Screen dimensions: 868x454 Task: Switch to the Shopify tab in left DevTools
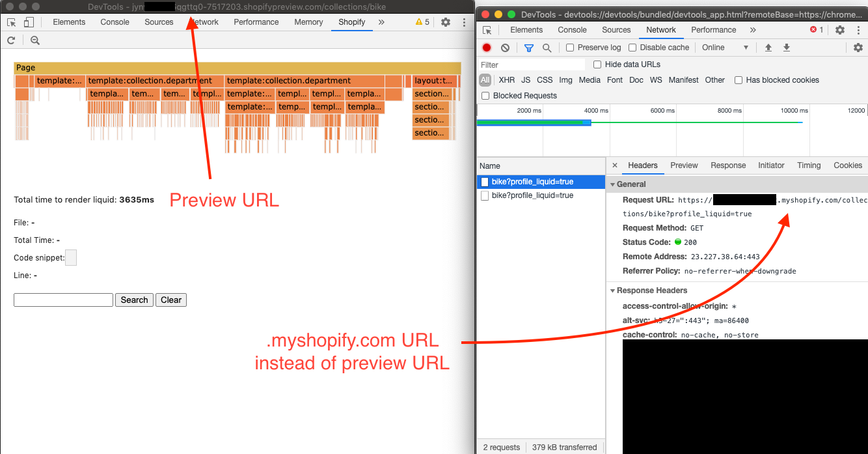351,21
